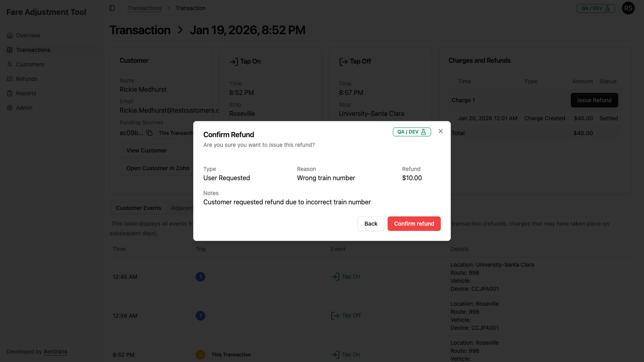
Task: Open the Admin section
Action: coord(24,107)
